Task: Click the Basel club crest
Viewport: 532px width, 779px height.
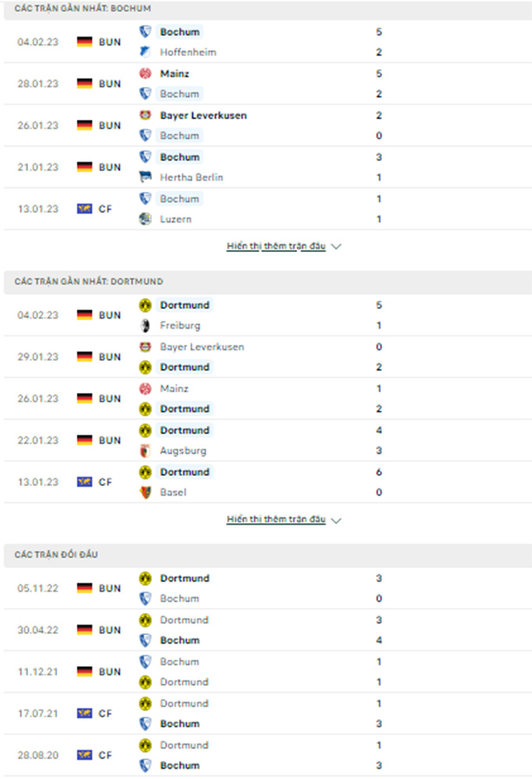Action: (145, 492)
